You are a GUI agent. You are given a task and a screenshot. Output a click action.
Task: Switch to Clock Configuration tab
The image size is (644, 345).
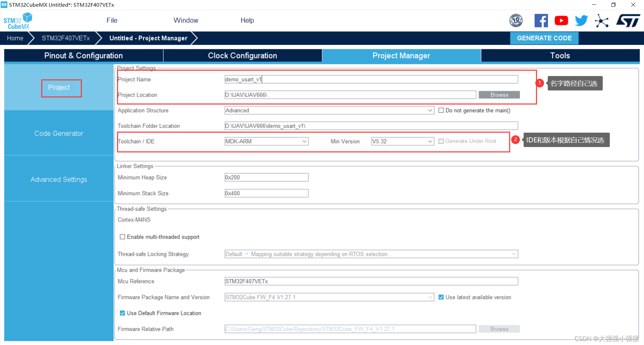pyautogui.click(x=243, y=56)
